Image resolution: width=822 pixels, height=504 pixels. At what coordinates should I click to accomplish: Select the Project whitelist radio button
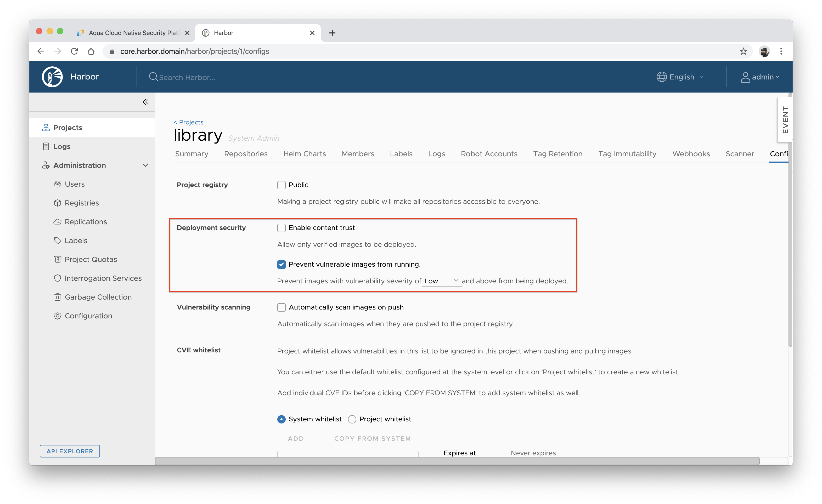click(352, 419)
